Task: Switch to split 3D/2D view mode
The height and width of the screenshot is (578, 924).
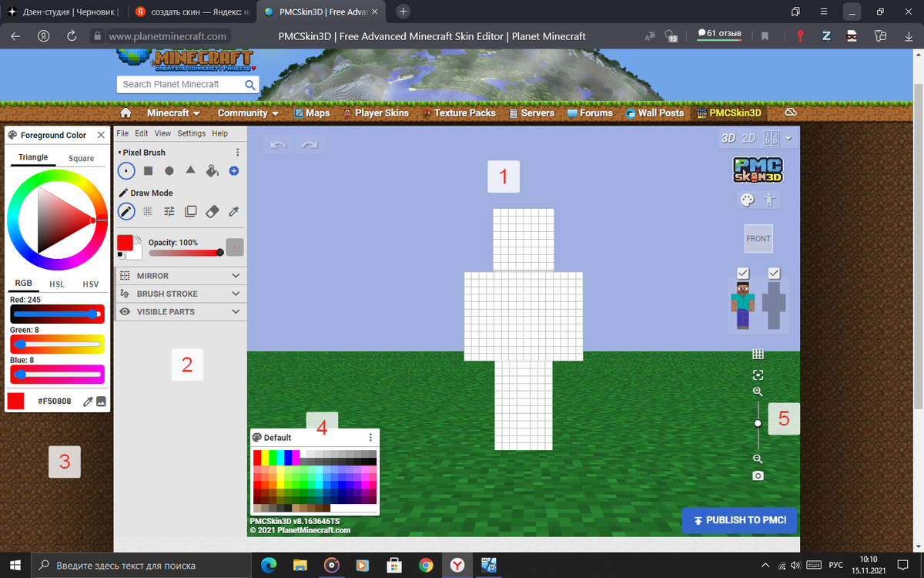Action: (771, 138)
